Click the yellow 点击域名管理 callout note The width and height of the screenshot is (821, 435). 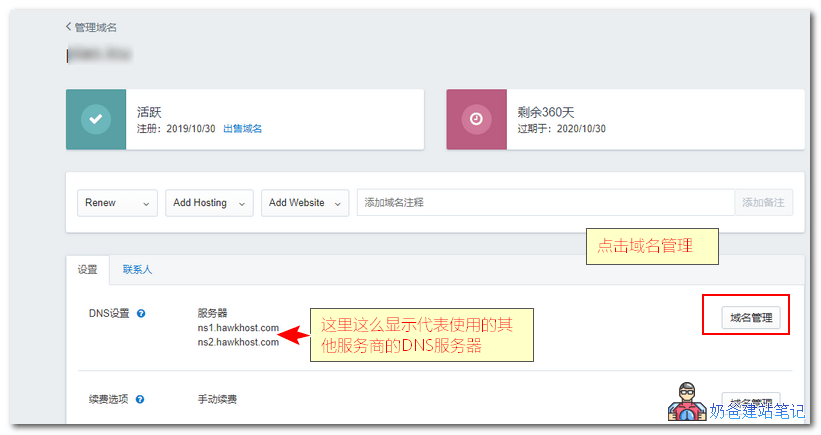(x=651, y=246)
